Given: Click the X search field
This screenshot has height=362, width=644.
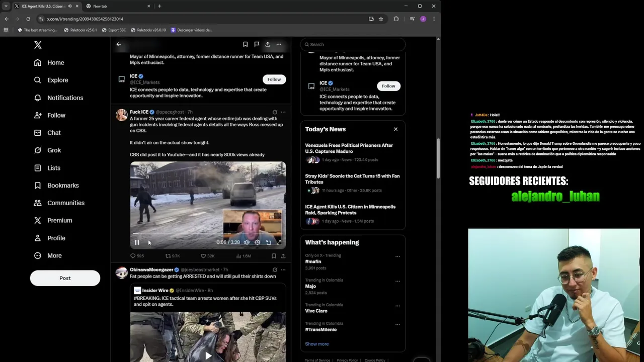Looking at the screenshot, I should [x=353, y=44].
